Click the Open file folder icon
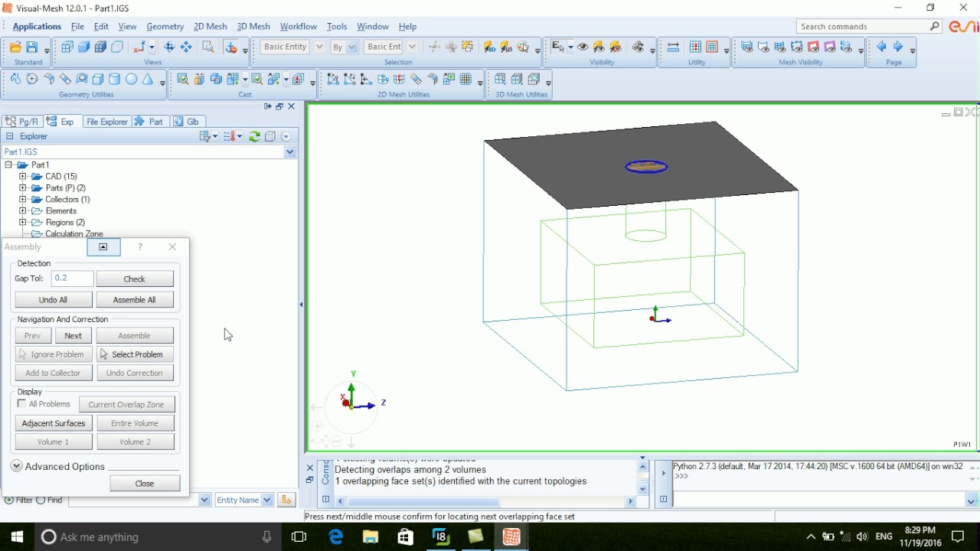Screen dimensions: 980x551 15,47
